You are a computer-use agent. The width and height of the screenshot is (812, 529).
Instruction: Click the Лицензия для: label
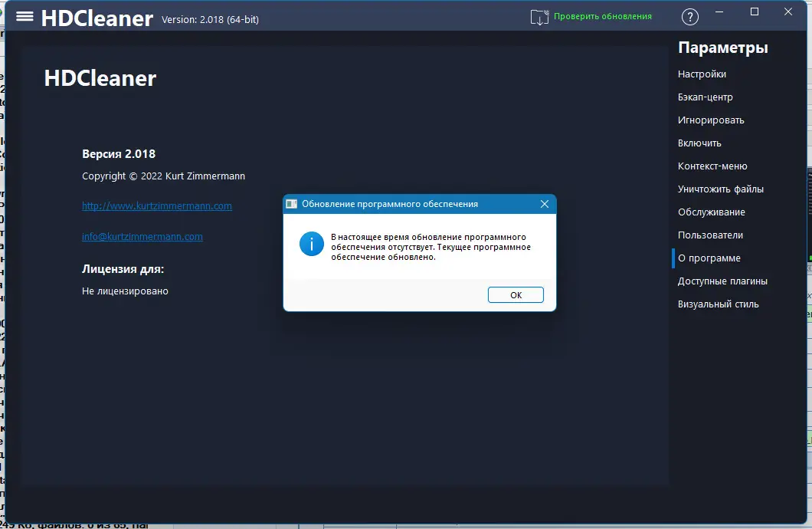tap(123, 269)
